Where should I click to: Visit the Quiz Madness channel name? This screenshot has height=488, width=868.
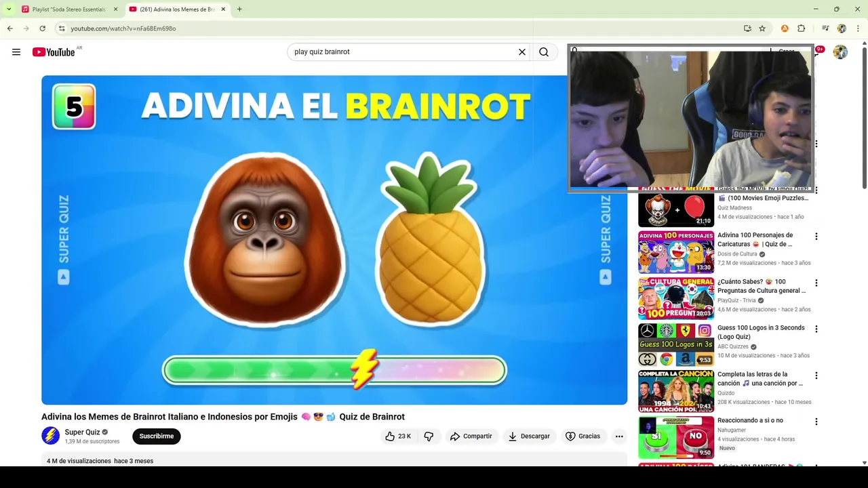(734, 208)
